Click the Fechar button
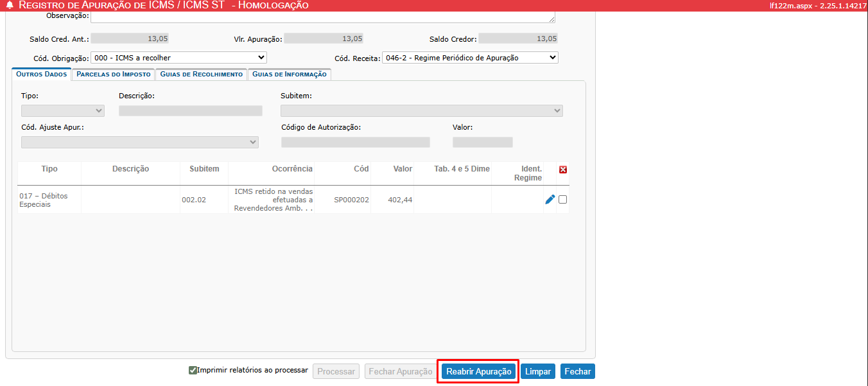The image size is (868, 386). coord(577,371)
